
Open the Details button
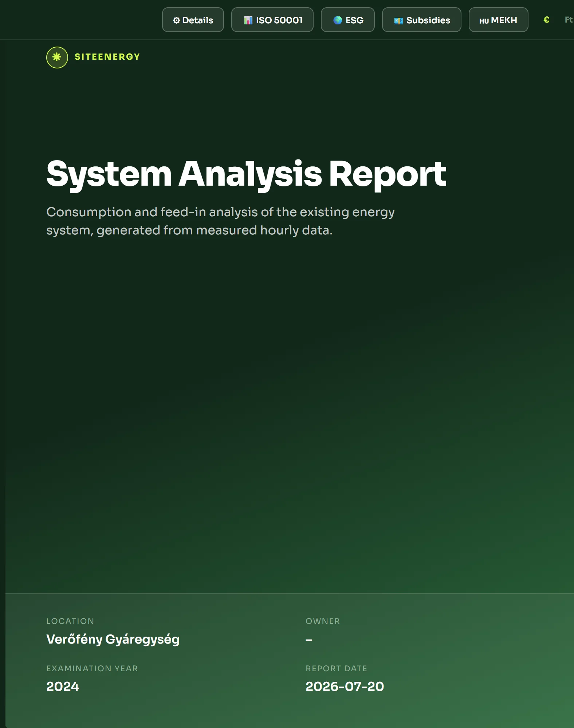(193, 20)
